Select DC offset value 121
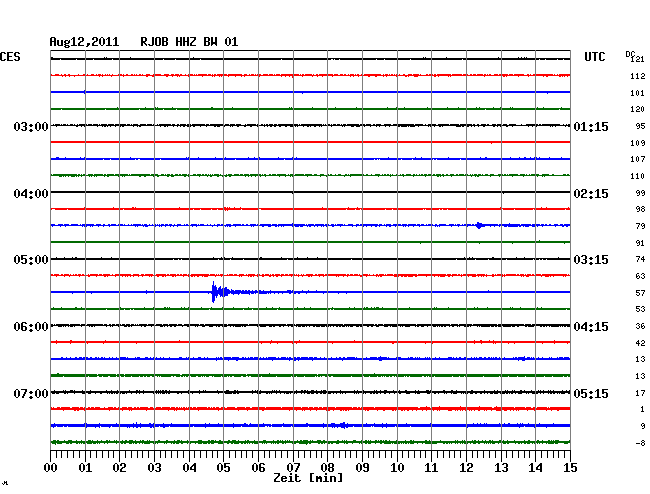 [x=638, y=59]
